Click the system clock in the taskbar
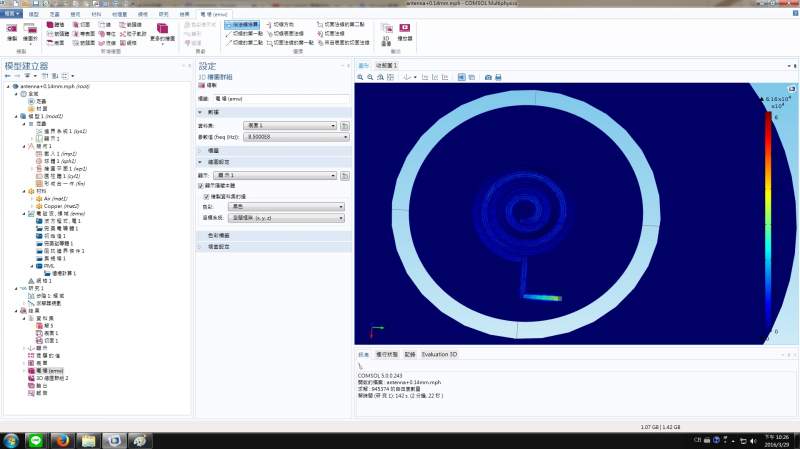The image size is (800, 449). pos(777,441)
